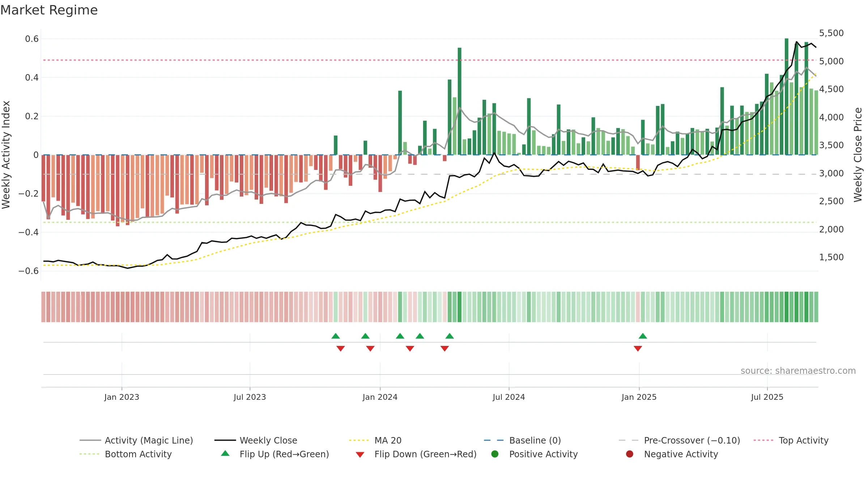Click the 1,500 tick on the price axis
868x488 pixels.
831,257
